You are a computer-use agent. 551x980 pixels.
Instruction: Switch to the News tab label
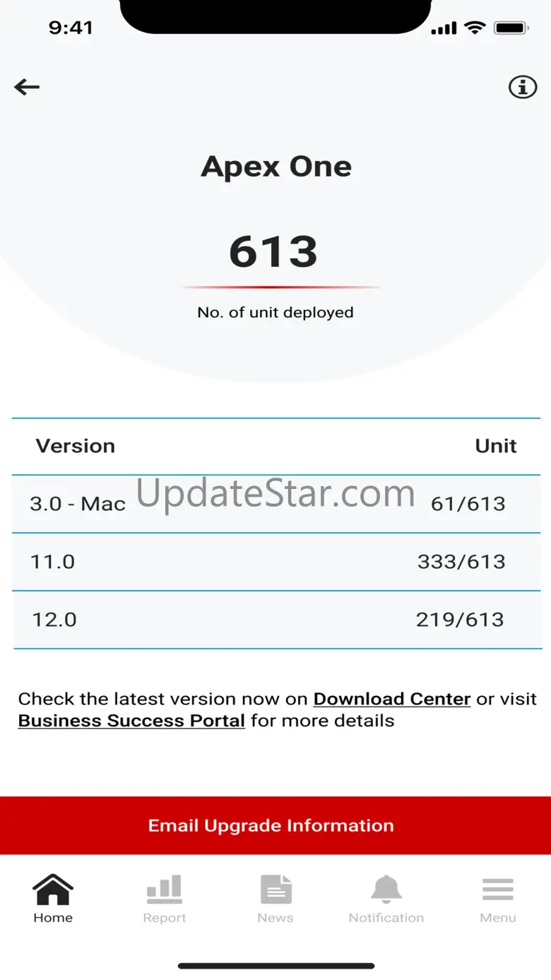tap(275, 918)
